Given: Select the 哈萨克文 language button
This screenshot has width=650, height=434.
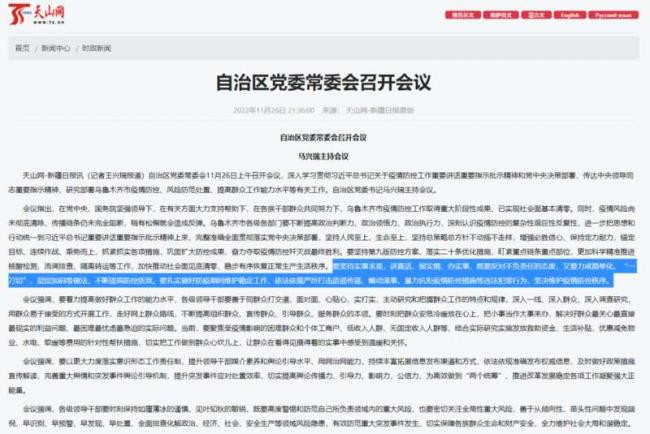Looking at the screenshot, I should tap(501, 15).
